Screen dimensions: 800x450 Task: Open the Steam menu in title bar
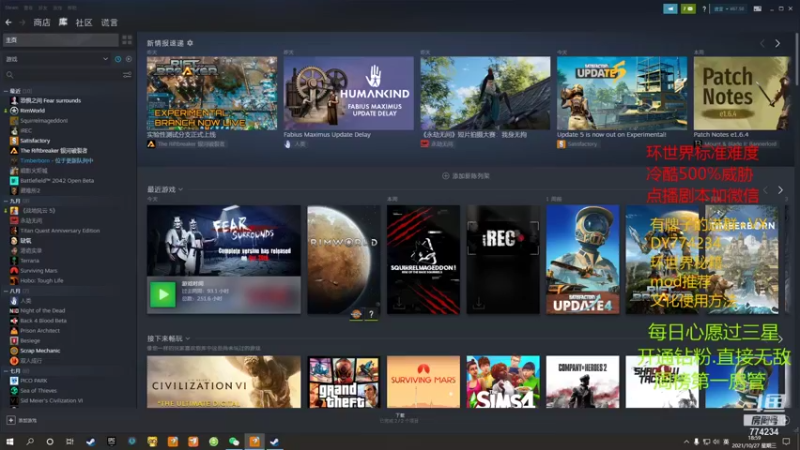pyautogui.click(x=11, y=8)
